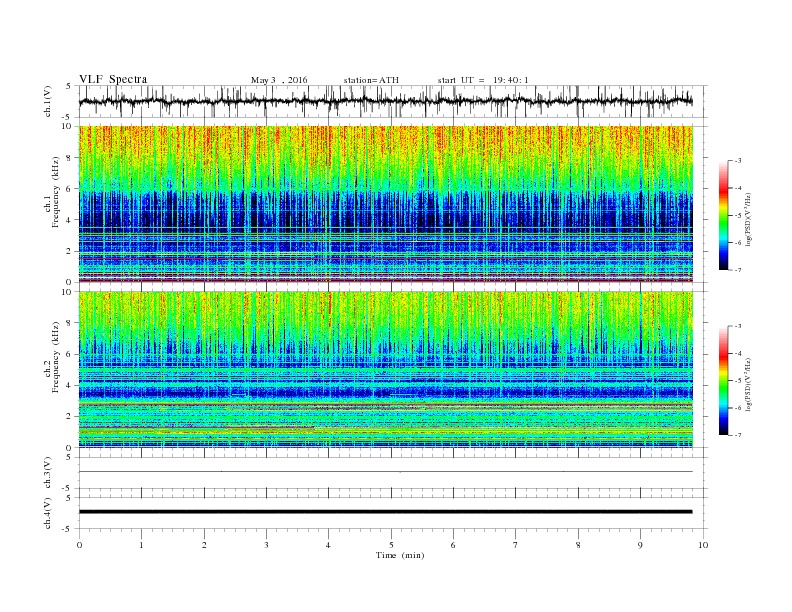Click the time-axis tick label '0'

(x=79, y=545)
